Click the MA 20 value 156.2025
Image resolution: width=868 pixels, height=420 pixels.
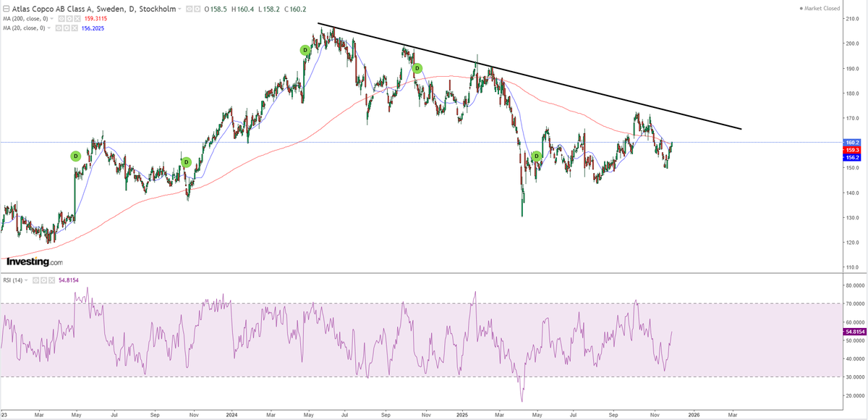tap(93, 28)
